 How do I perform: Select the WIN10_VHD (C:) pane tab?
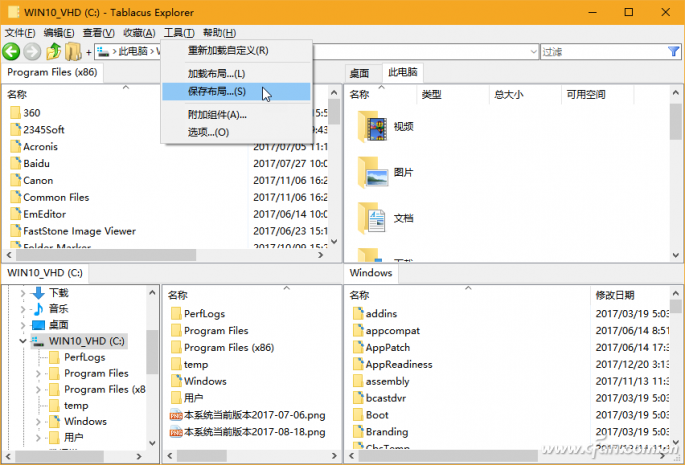[45, 273]
